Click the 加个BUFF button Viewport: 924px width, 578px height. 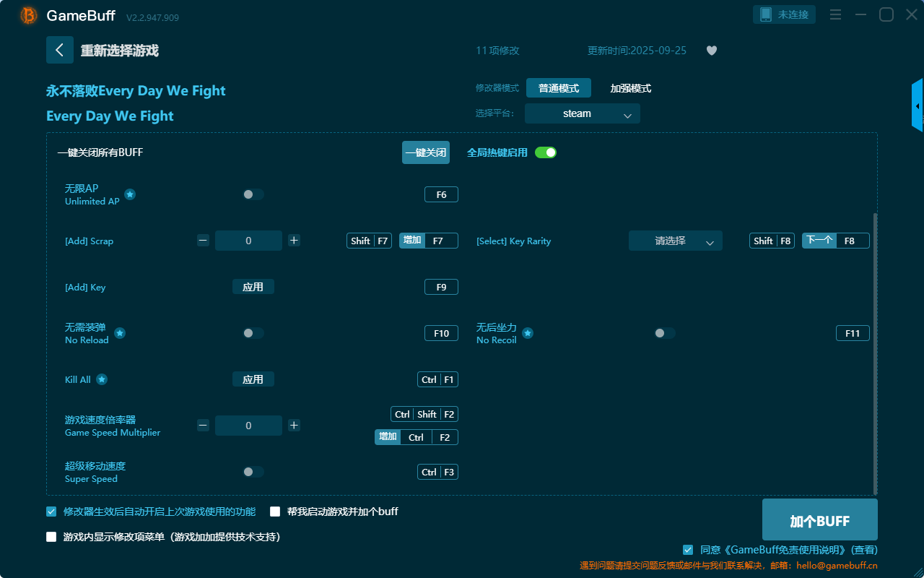pos(820,520)
